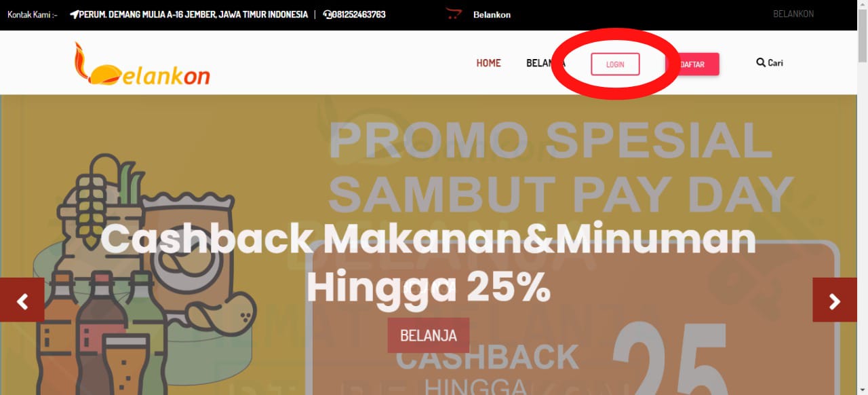Viewport: 868px width, 395px height.
Task: Click the Cari search label
Action: pos(775,62)
